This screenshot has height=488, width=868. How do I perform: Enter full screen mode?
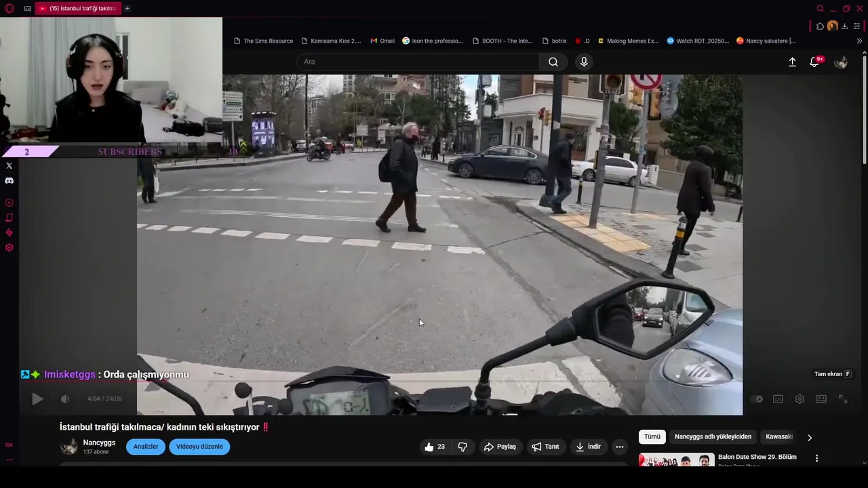coord(843,399)
